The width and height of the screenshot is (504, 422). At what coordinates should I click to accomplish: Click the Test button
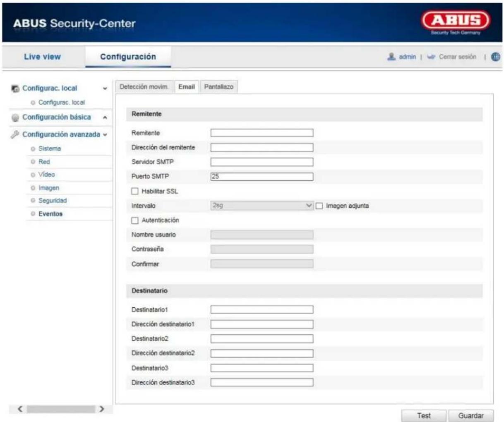coord(424,416)
